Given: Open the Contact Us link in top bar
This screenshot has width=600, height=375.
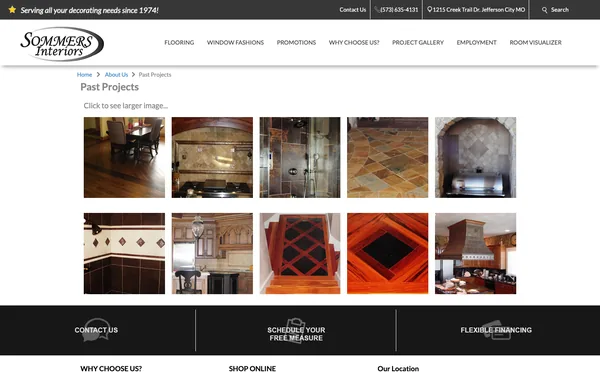Looking at the screenshot, I should [x=352, y=10].
